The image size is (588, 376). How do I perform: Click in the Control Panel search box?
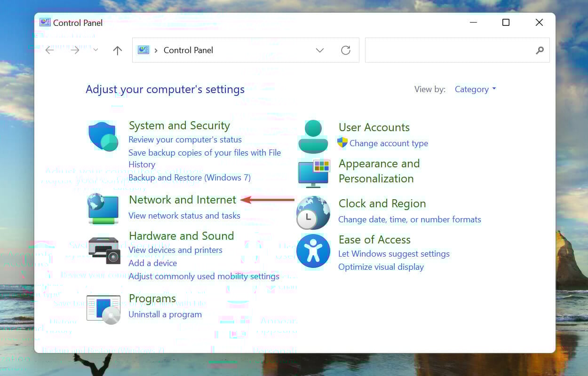point(449,50)
